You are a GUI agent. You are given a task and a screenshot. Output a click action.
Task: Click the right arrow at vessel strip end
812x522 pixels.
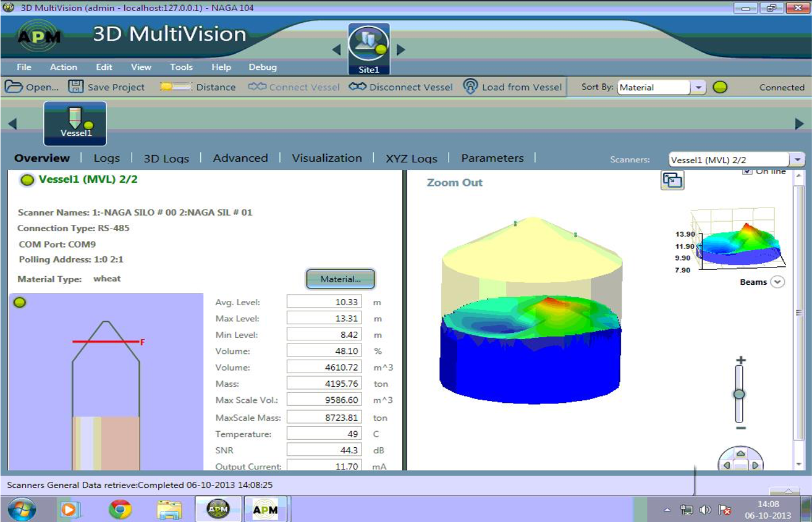click(x=800, y=124)
